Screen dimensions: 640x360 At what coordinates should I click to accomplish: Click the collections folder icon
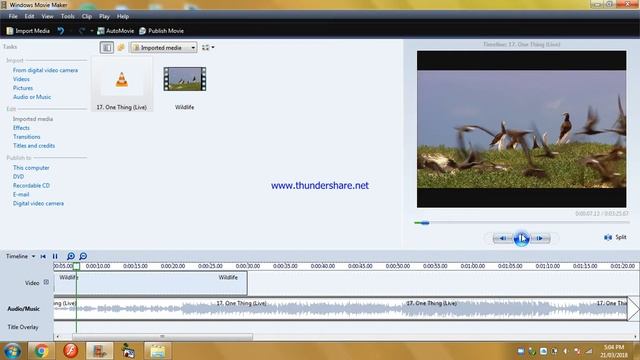pos(121,48)
